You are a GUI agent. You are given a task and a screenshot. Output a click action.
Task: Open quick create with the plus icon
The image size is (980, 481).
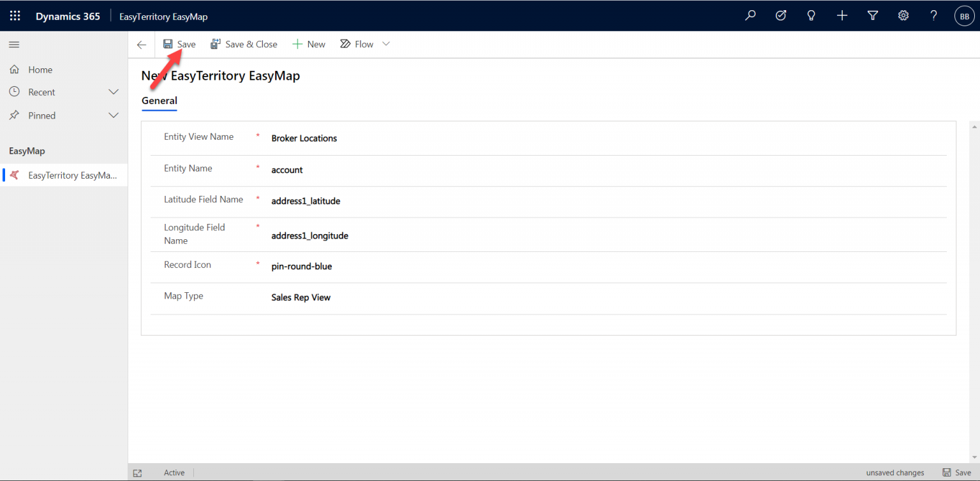(x=842, y=15)
